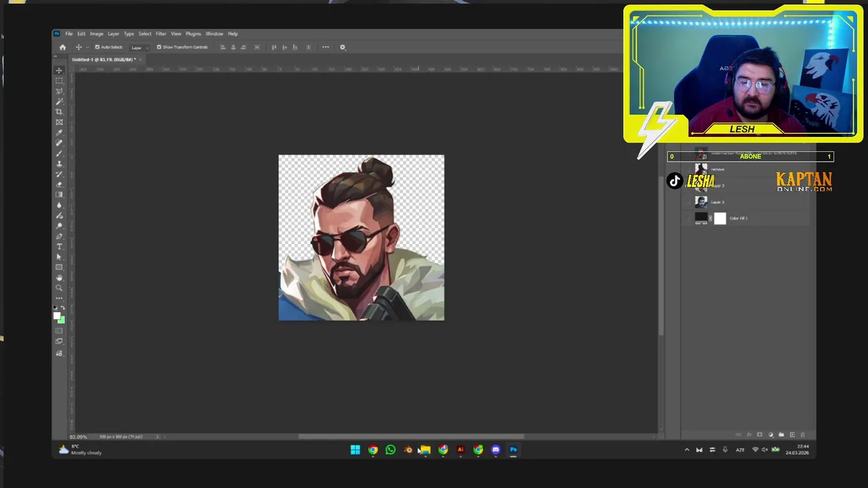Select the Clone Stamp tool
868x488 pixels.
point(59,163)
